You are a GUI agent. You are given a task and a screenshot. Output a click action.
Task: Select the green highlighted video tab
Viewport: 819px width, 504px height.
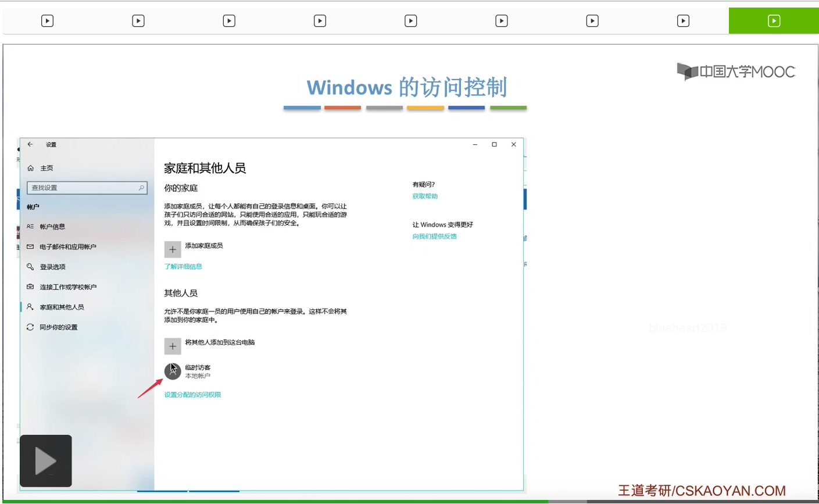point(774,21)
